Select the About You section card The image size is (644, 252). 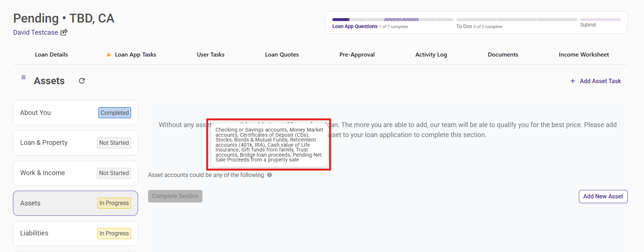pyautogui.click(x=76, y=113)
